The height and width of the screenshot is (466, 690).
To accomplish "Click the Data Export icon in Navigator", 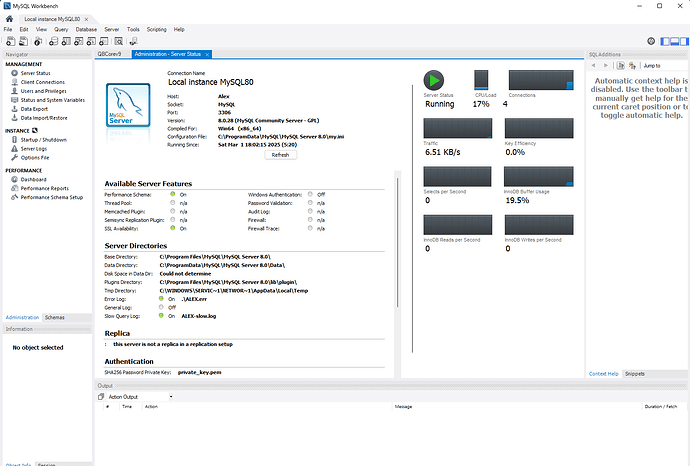I will click(x=12, y=109).
